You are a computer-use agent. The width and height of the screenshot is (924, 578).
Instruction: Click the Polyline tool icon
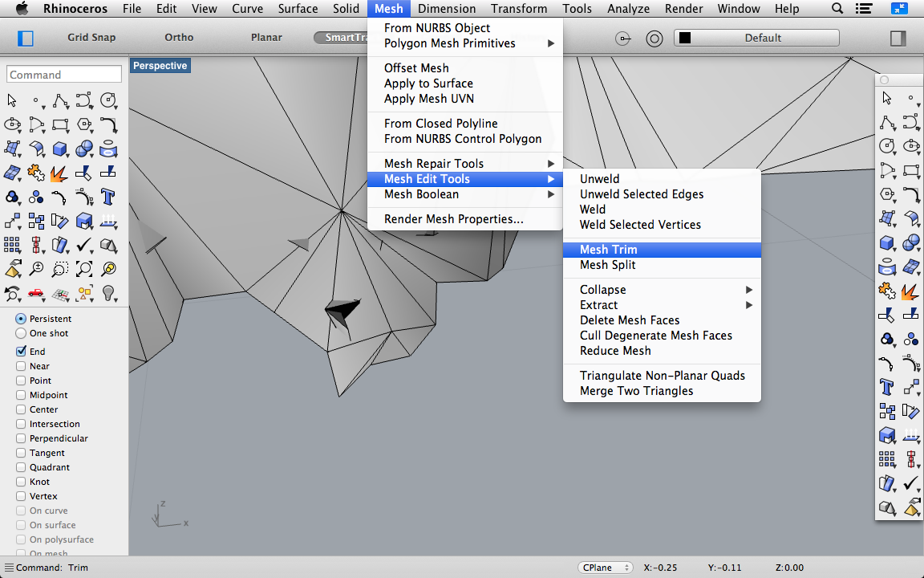point(60,100)
